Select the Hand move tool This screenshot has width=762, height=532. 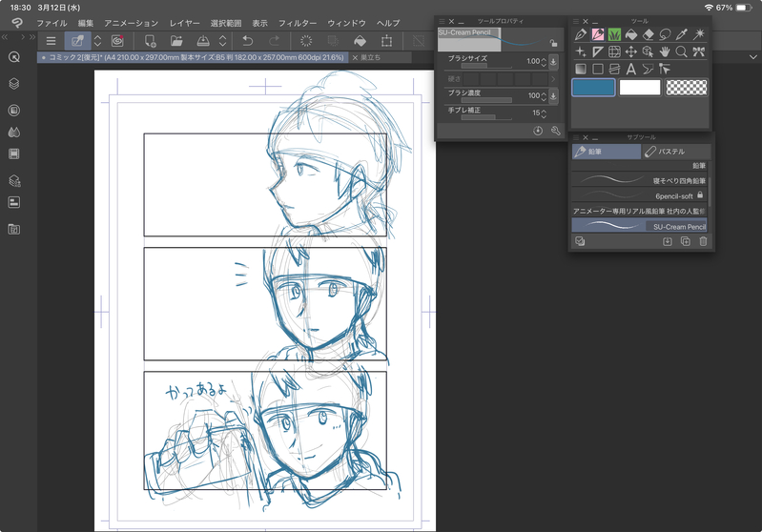click(665, 51)
